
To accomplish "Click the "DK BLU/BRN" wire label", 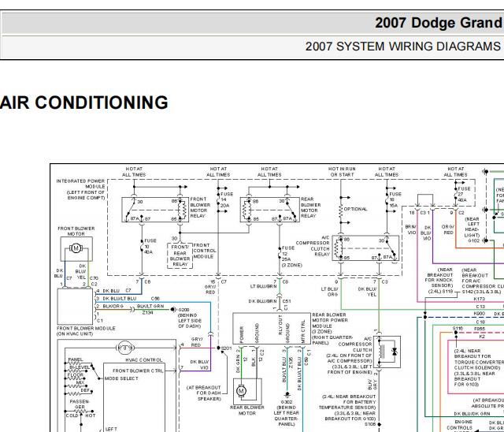I will point(262,301).
